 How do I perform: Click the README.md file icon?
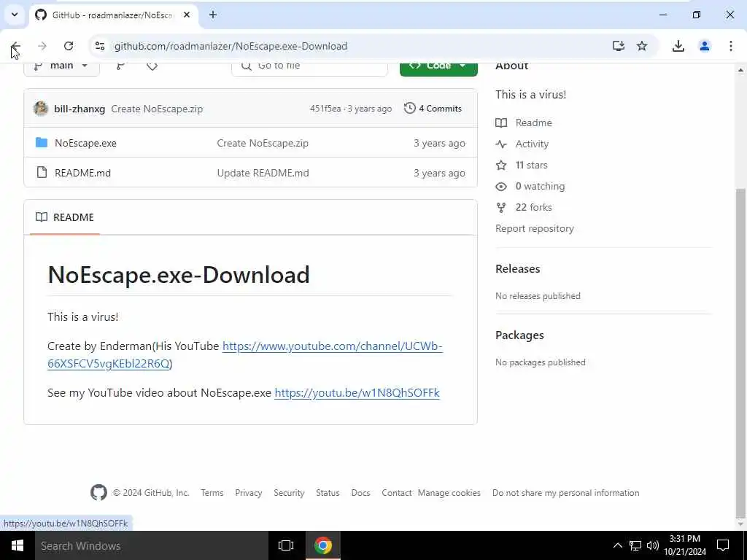pos(42,172)
